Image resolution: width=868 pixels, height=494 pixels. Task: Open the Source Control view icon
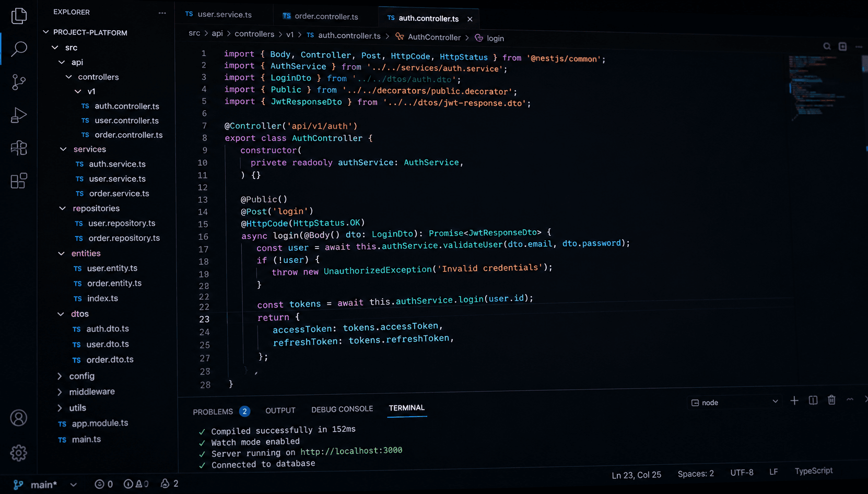tap(19, 82)
